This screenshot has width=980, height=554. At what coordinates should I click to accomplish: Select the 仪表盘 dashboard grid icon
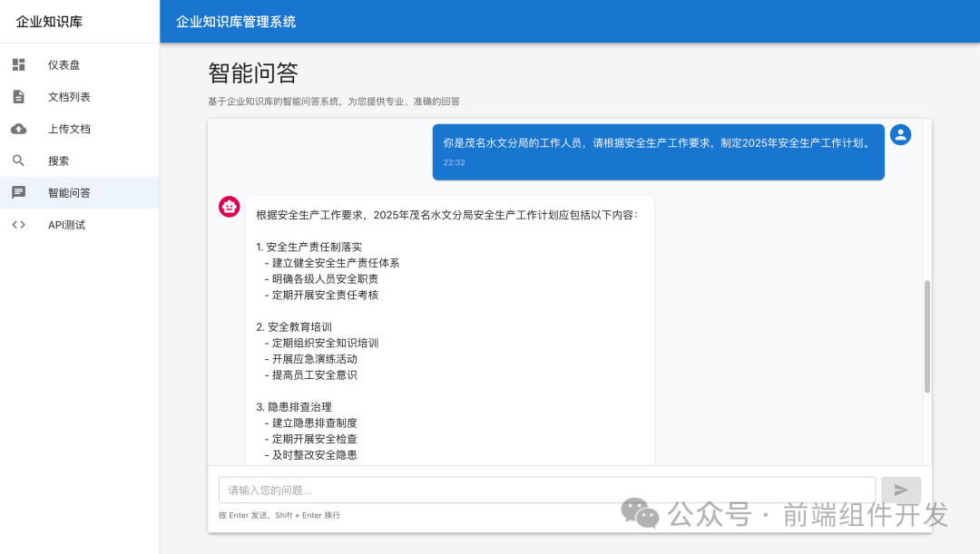tap(18, 64)
